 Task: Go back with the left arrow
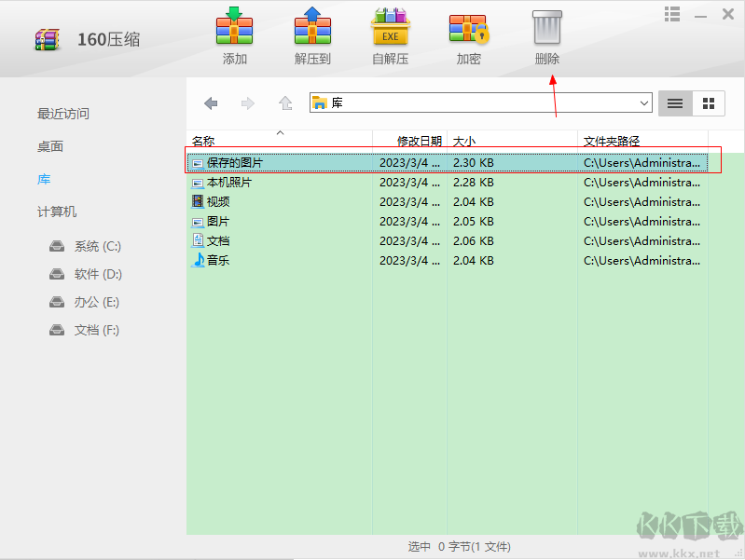[212, 103]
